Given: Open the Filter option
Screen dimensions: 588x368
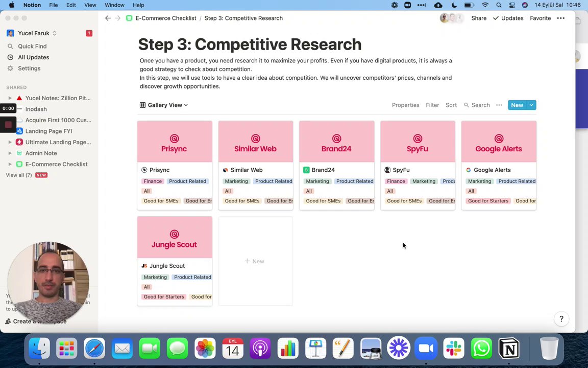Looking at the screenshot, I should pyautogui.click(x=432, y=105).
